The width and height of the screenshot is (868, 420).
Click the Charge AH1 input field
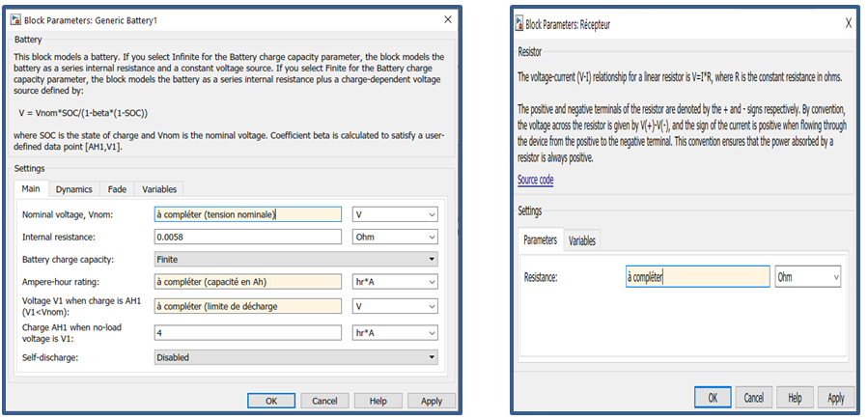pyautogui.click(x=248, y=332)
